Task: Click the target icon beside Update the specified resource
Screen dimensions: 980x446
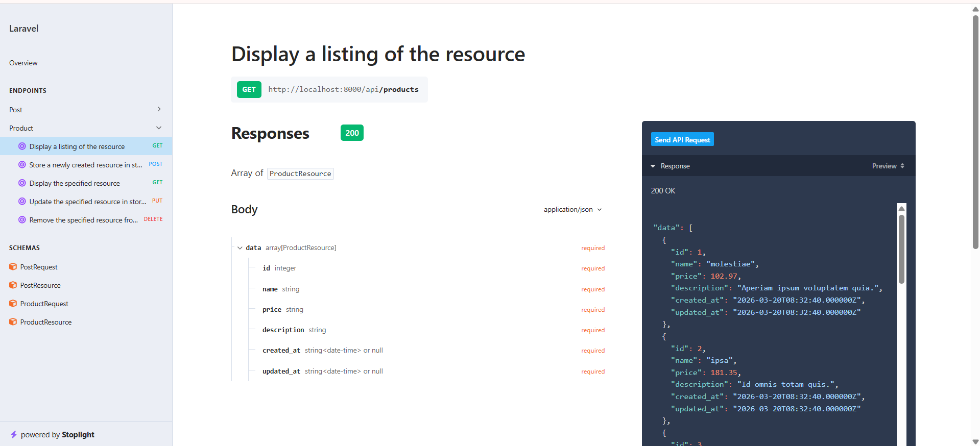Action: (22, 202)
